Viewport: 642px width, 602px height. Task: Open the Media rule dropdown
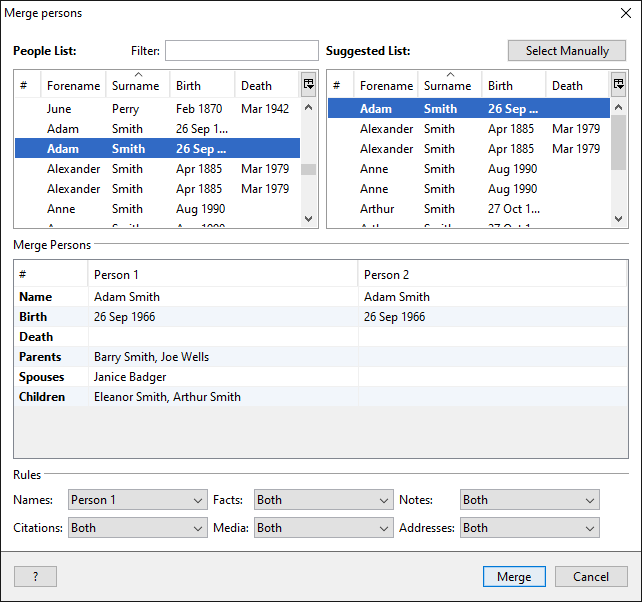[323, 527]
